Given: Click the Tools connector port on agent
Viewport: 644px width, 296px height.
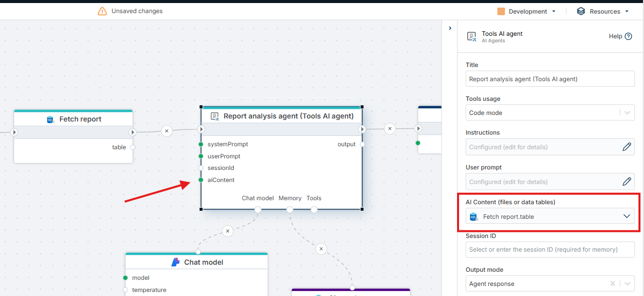Looking at the screenshot, I should pos(314,209).
